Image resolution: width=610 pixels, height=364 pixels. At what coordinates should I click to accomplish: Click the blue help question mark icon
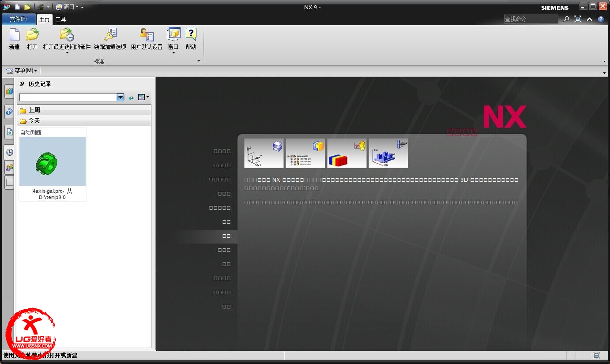601,19
